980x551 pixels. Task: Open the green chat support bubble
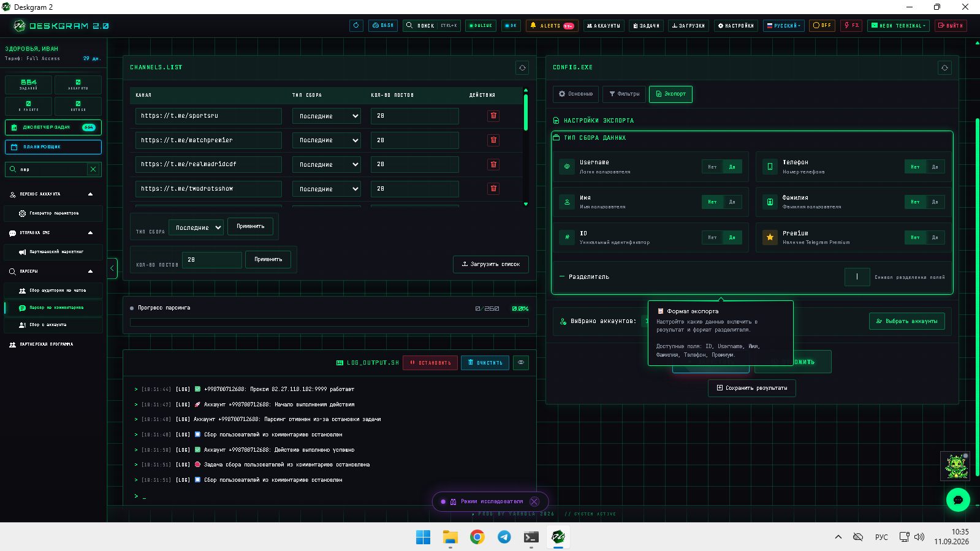pyautogui.click(x=958, y=500)
